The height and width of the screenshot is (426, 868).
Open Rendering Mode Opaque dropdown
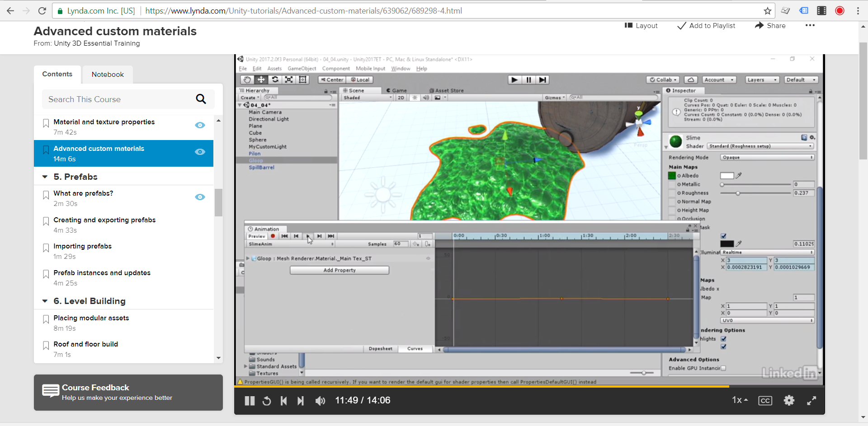point(767,158)
